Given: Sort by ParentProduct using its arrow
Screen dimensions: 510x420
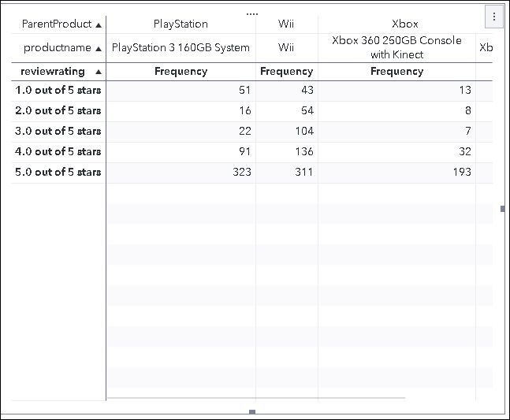Looking at the screenshot, I should point(99,24).
